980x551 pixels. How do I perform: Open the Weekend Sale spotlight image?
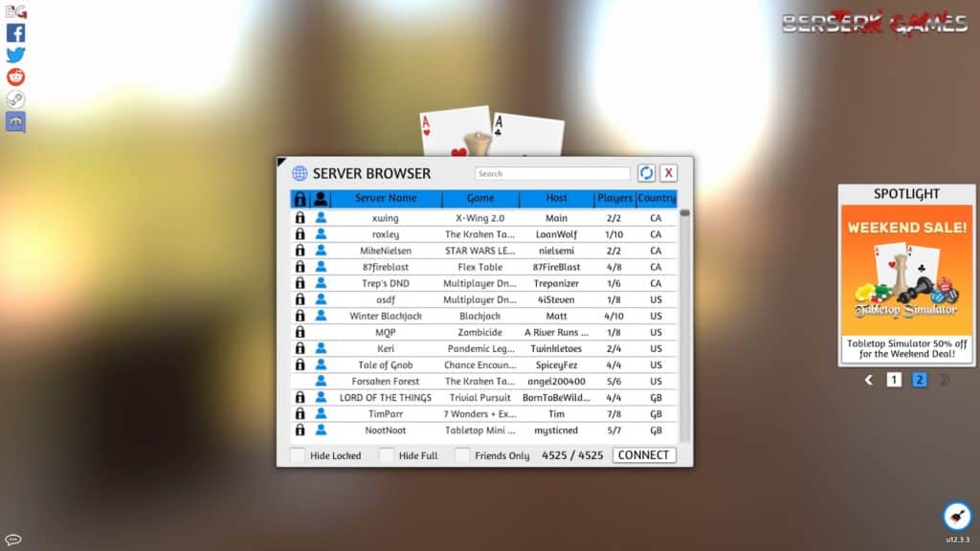(x=906, y=270)
